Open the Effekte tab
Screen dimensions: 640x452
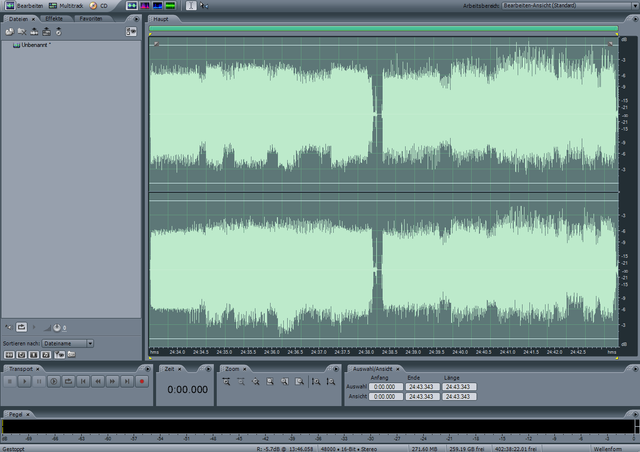point(54,19)
